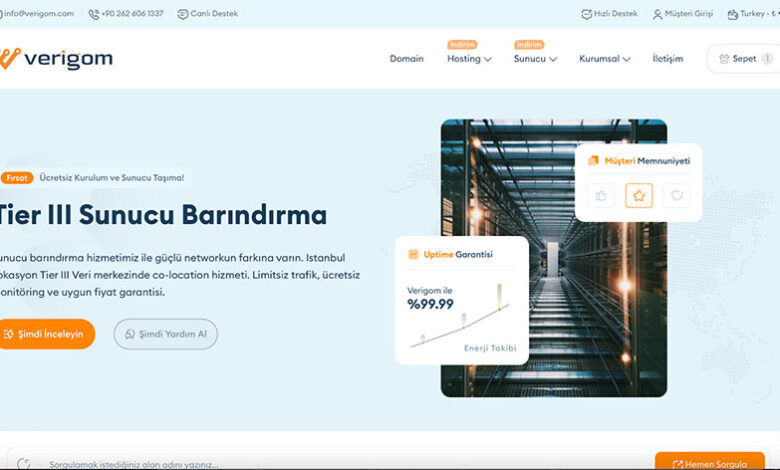Select the star rating icon

(x=639, y=196)
